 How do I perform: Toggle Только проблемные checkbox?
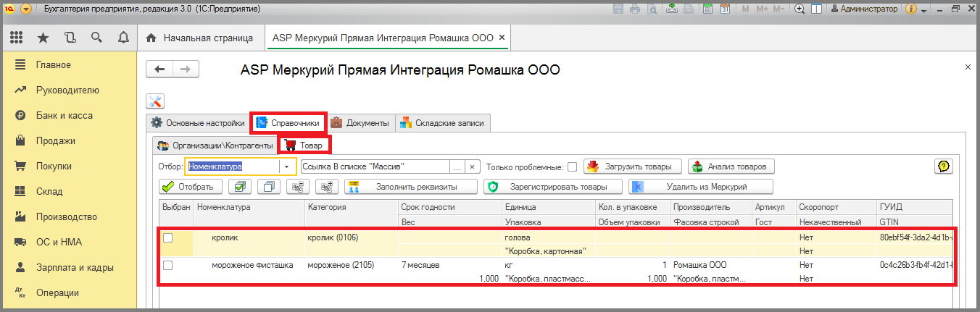pyautogui.click(x=572, y=166)
